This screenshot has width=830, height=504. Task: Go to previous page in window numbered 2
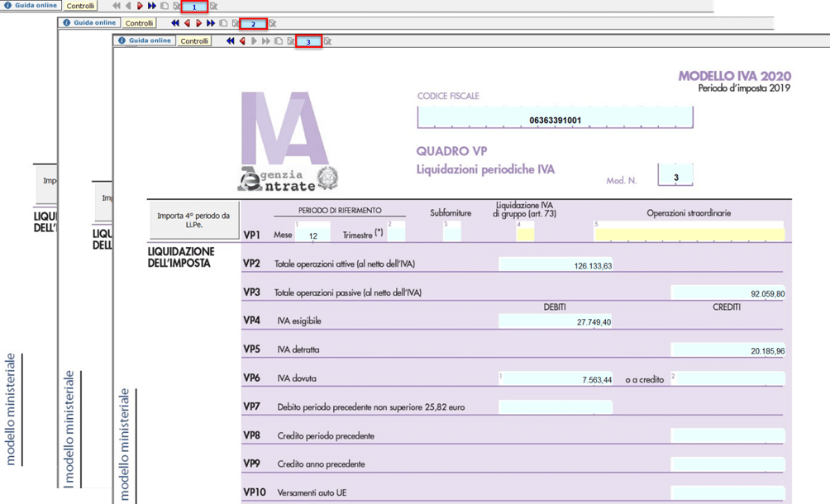pyautogui.click(x=188, y=23)
